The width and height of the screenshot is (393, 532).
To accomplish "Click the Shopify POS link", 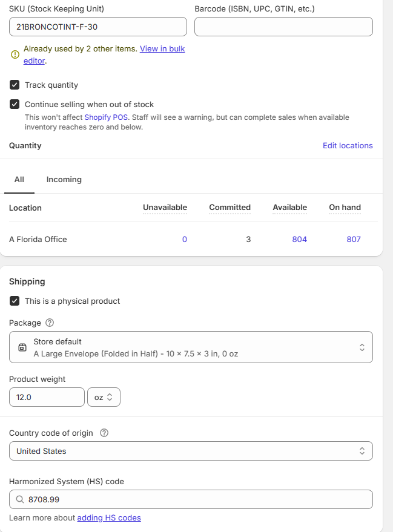I will click(x=106, y=117).
